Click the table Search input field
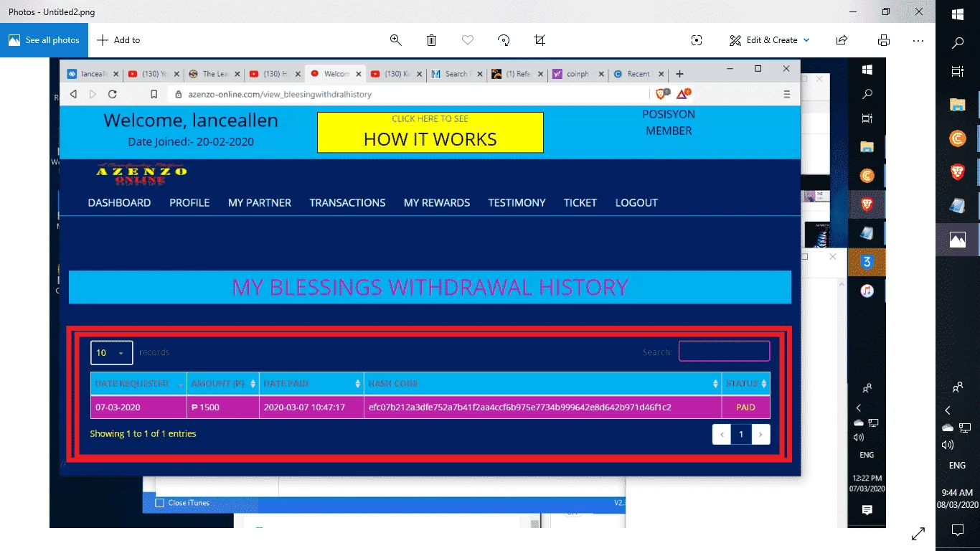Image resolution: width=980 pixels, height=551 pixels. pyautogui.click(x=725, y=351)
